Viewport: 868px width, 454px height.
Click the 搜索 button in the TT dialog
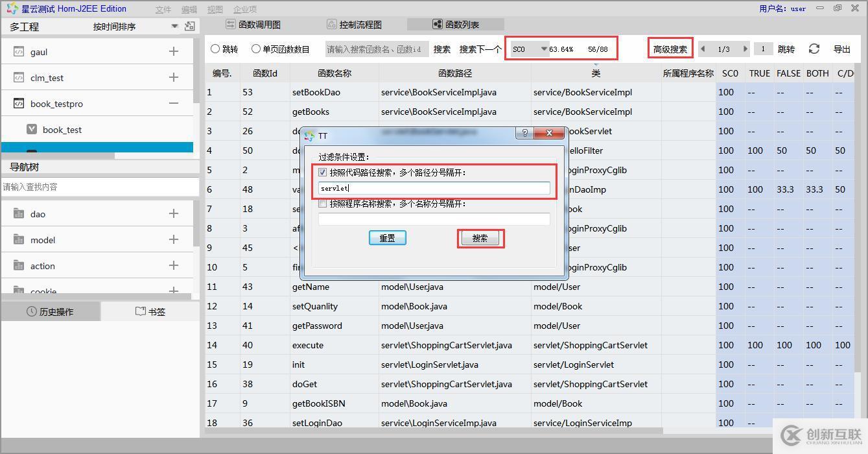480,238
